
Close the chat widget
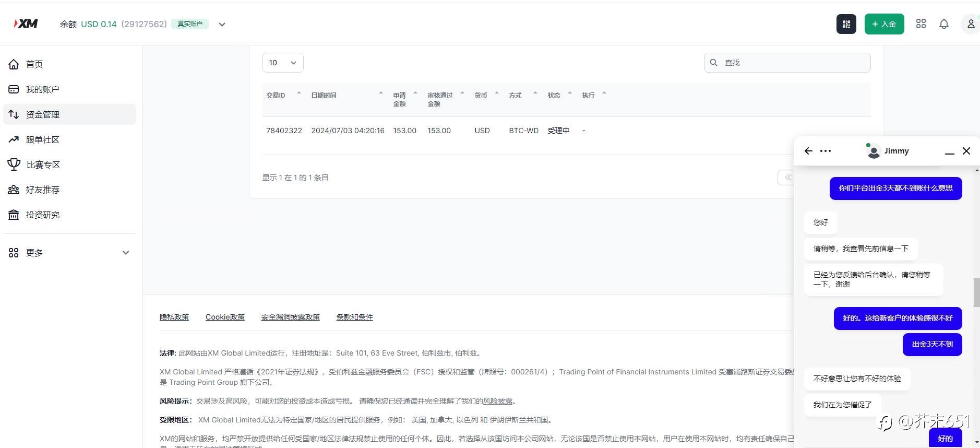[966, 151]
